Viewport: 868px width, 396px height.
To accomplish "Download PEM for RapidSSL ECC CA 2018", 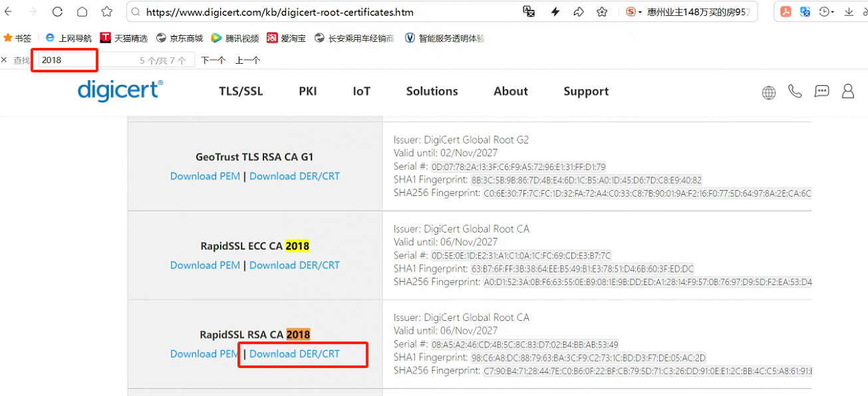I will (205, 265).
